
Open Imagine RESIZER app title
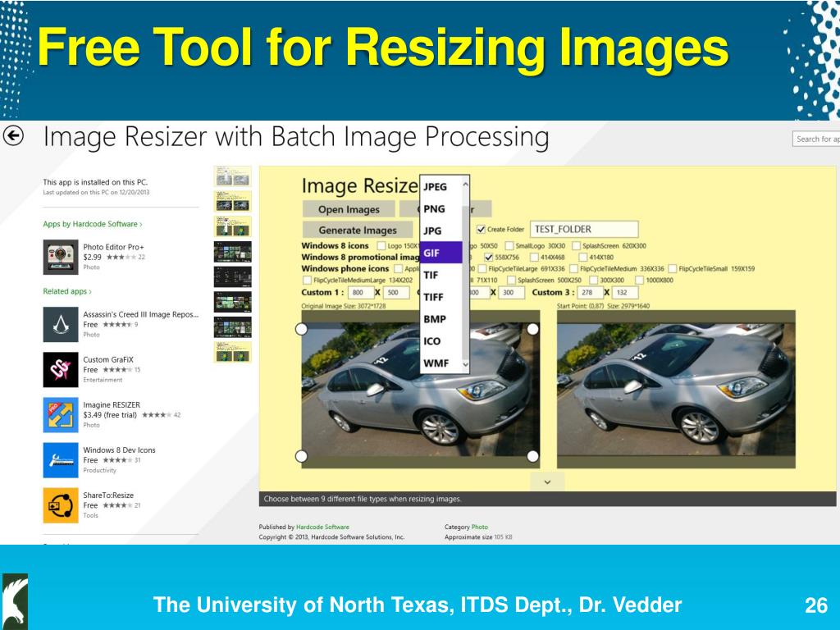[x=112, y=405]
